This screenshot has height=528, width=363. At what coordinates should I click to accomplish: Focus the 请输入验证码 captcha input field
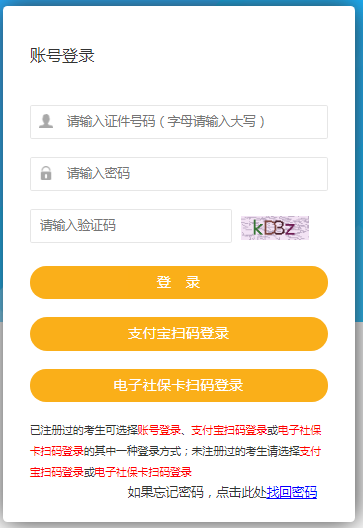[x=131, y=226]
